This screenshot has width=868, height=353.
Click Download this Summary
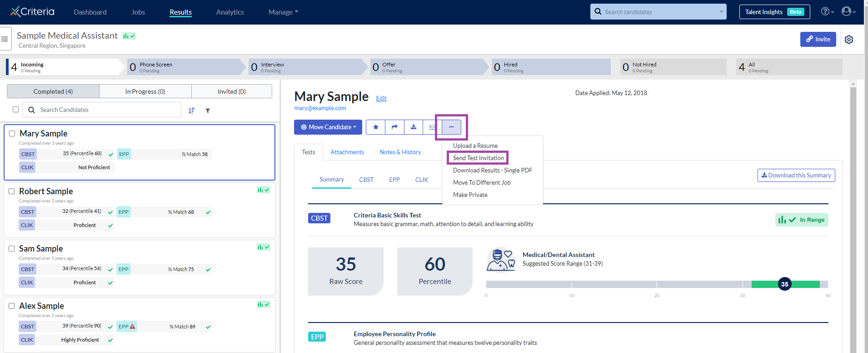click(x=796, y=175)
